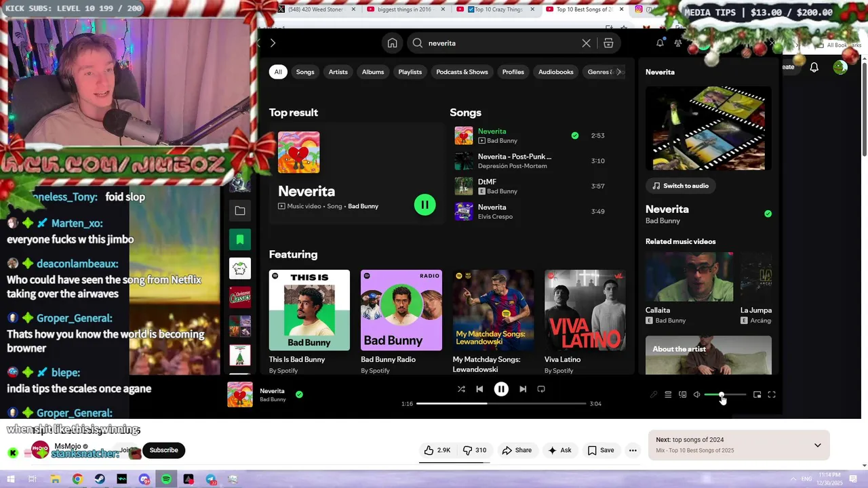This screenshot has height=488, width=868.
Task: Open Spotify Friend Activity icon
Action: 677,43
